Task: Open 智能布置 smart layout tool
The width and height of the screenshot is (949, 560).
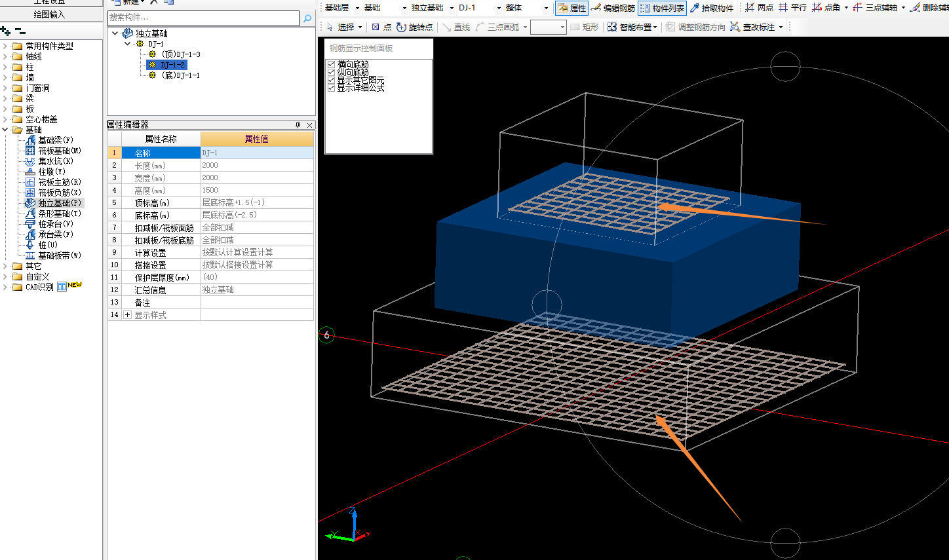Action: [x=629, y=27]
